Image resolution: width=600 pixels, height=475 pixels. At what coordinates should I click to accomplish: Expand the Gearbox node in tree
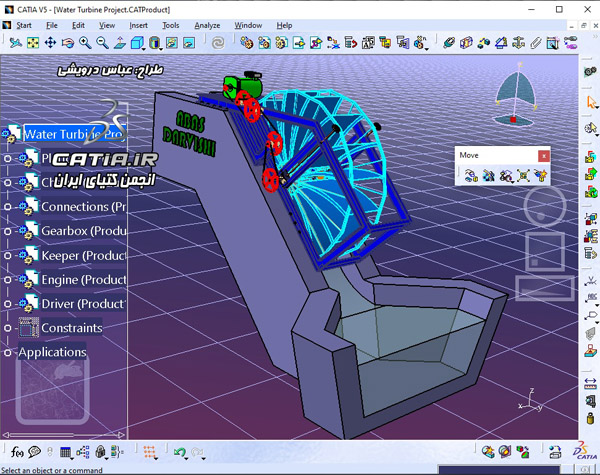tap(8, 231)
